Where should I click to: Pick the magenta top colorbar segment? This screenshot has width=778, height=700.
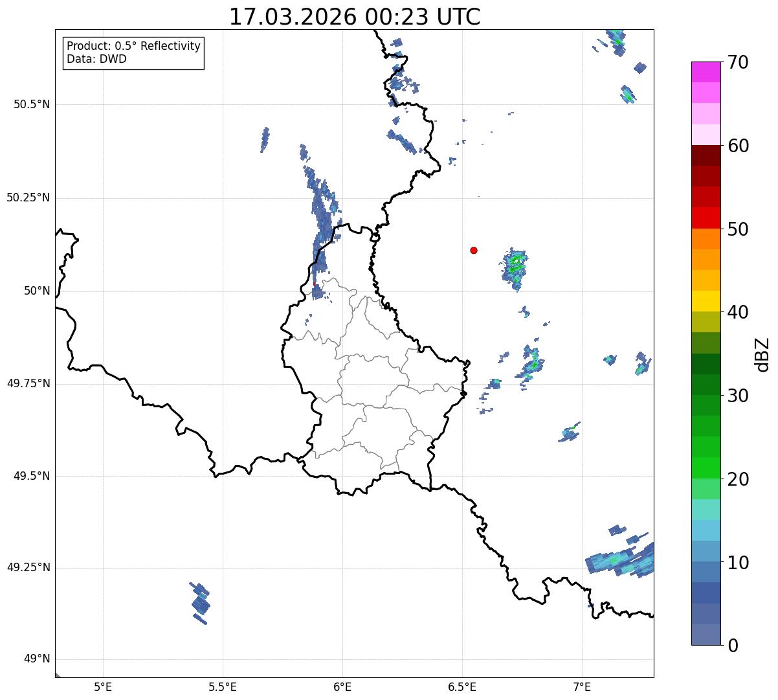(x=706, y=72)
